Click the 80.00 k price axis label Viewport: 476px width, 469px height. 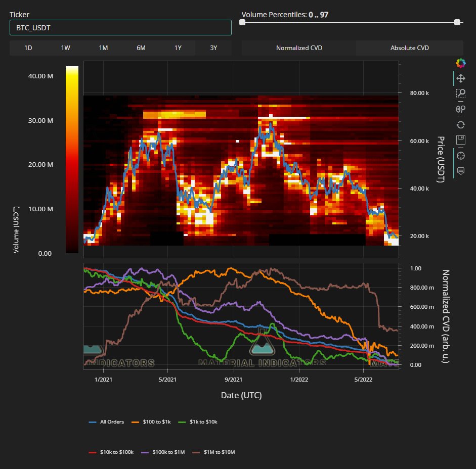pos(419,93)
